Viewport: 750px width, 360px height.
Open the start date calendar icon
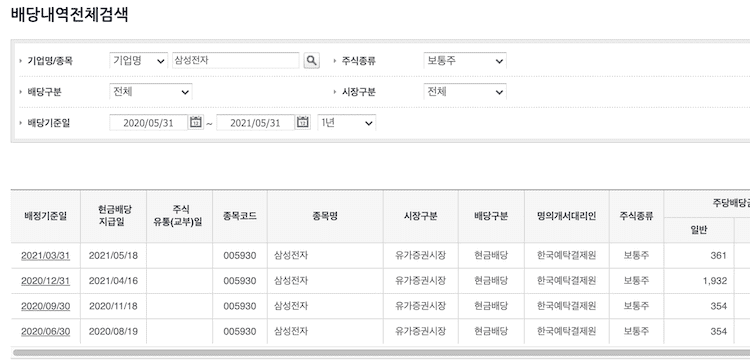(196, 122)
